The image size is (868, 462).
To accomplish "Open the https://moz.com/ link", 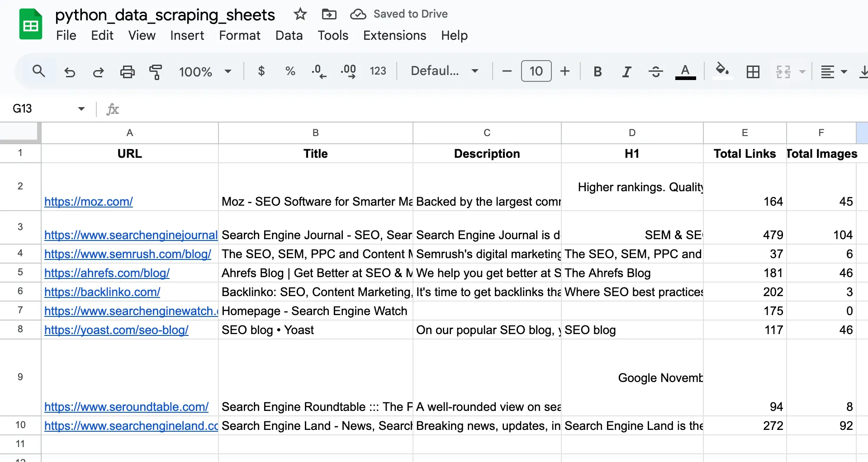I will click(x=89, y=202).
